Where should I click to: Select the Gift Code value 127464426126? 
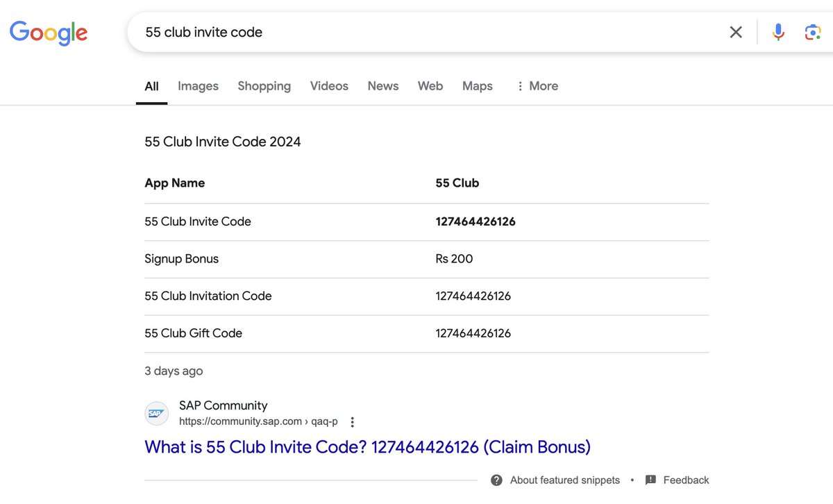coord(473,333)
